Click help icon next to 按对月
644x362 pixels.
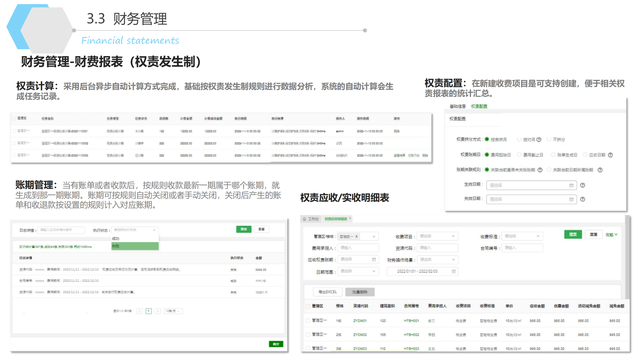pyautogui.click(x=539, y=139)
